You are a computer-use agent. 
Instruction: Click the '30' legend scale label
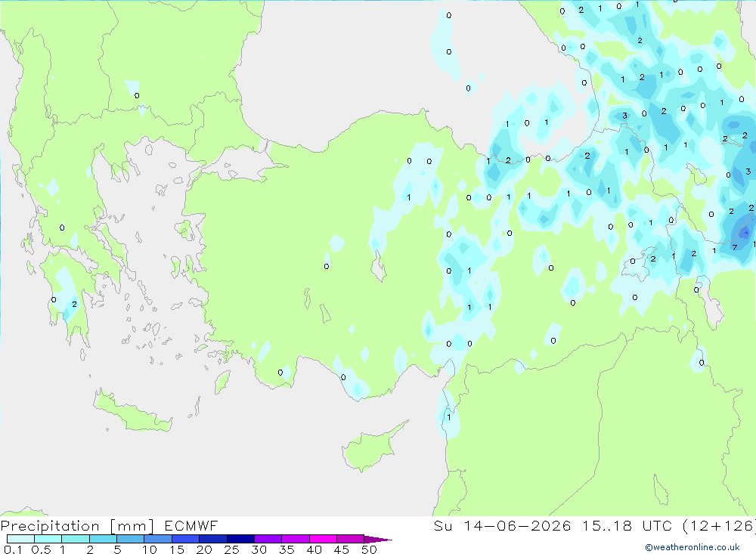259,549
